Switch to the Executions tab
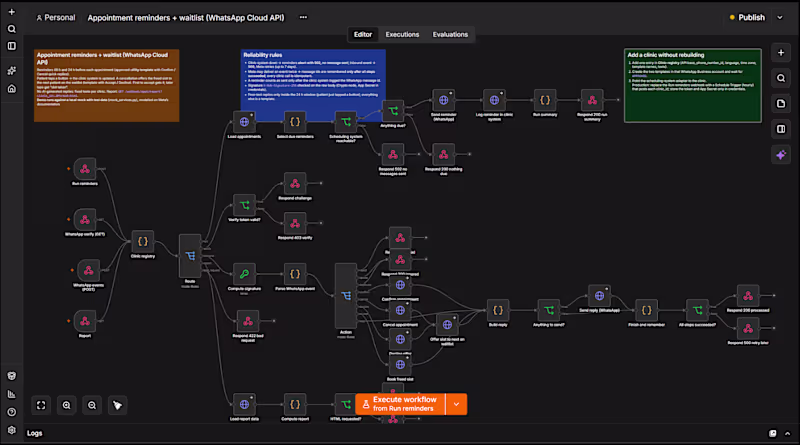Screen dimensions: 800x445 pos(402,34)
